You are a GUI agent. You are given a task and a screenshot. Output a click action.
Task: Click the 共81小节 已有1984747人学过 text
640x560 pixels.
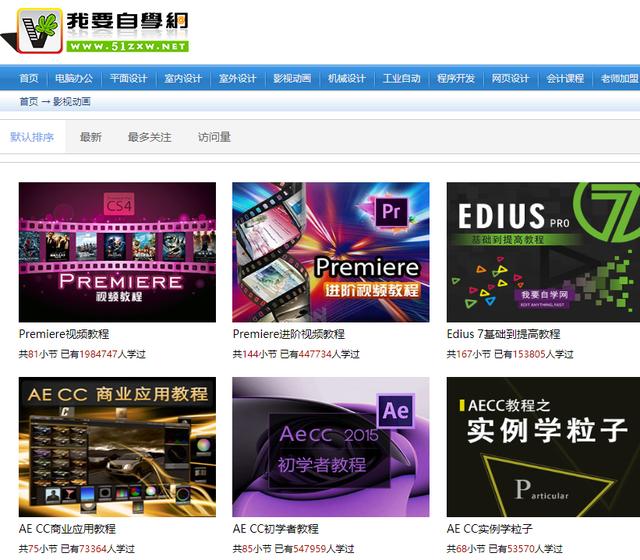(x=82, y=354)
